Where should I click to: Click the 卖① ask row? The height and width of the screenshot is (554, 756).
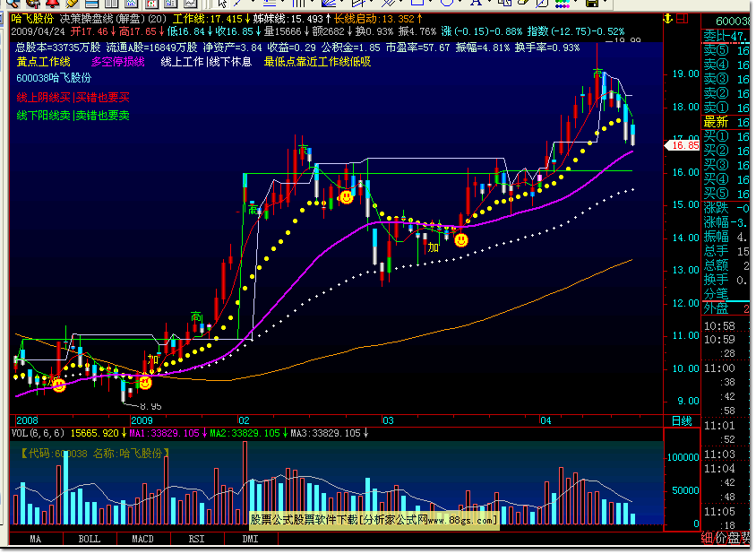[x=726, y=108]
